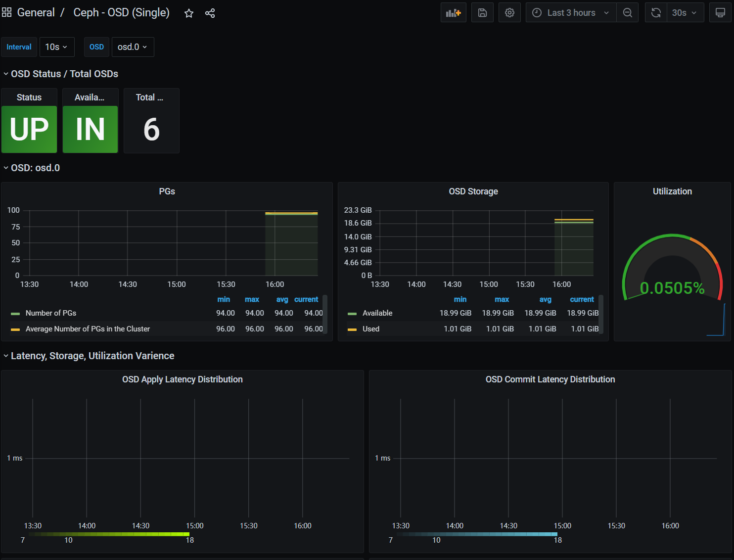Add a new panel
This screenshot has width=734, height=560.
[x=454, y=13]
